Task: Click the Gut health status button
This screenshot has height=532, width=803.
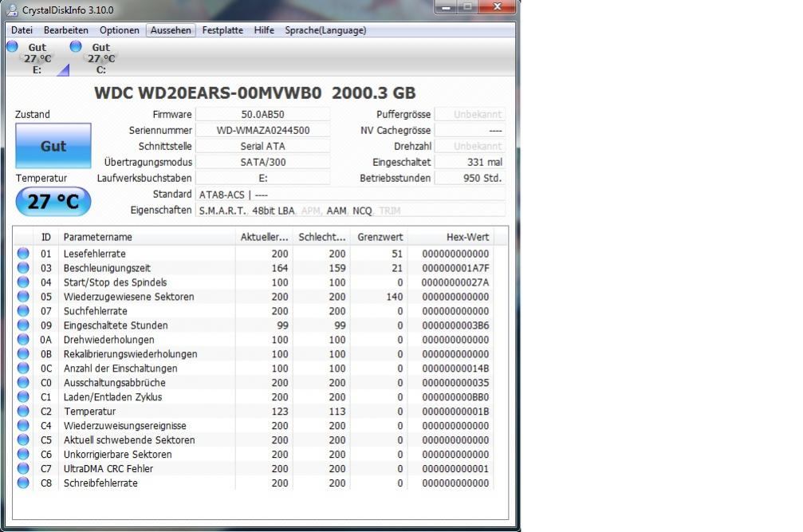Action: [53, 146]
